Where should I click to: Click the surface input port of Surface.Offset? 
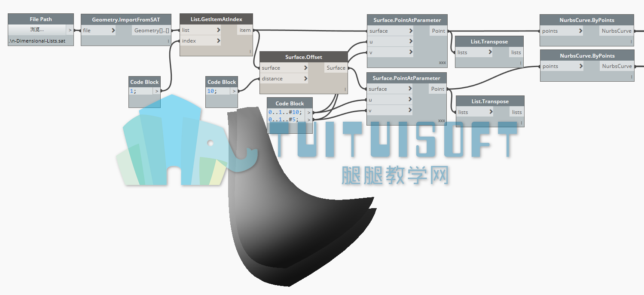click(x=284, y=68)
